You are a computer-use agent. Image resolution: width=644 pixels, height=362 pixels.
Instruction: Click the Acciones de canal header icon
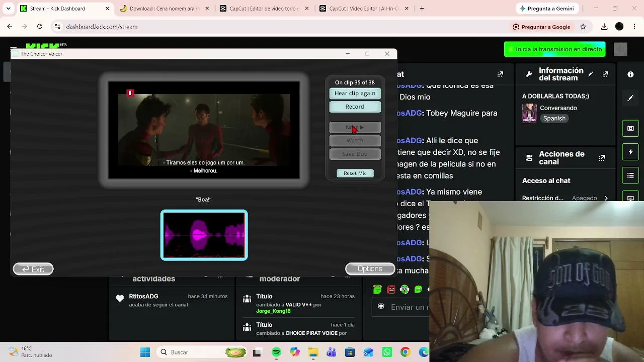(x=529, y=158)
